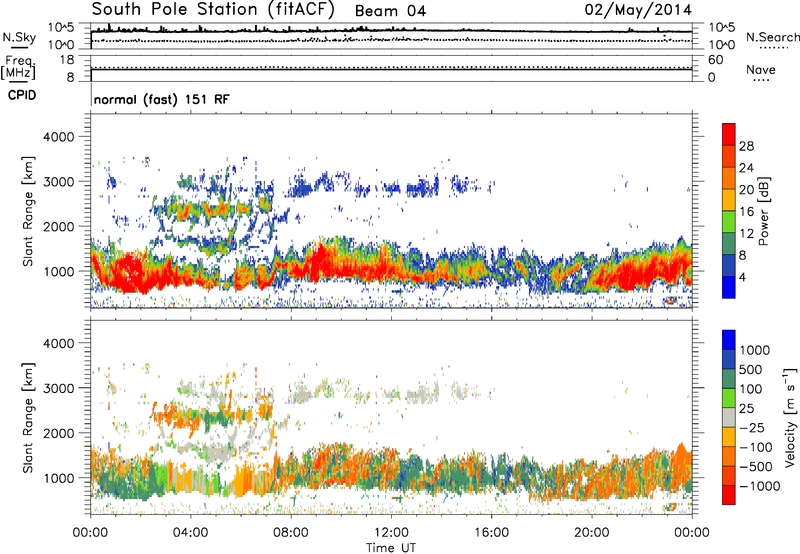Screen dimensions: 800x554
Task: Click the '60' Nave axis tick label
Action: pyautogui.click(x=715, y=60)
